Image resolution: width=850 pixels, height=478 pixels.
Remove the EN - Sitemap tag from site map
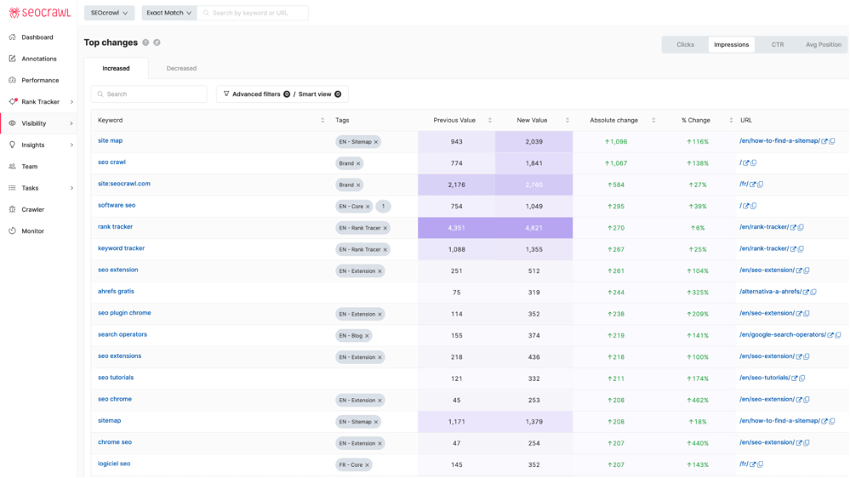(376, 142)
